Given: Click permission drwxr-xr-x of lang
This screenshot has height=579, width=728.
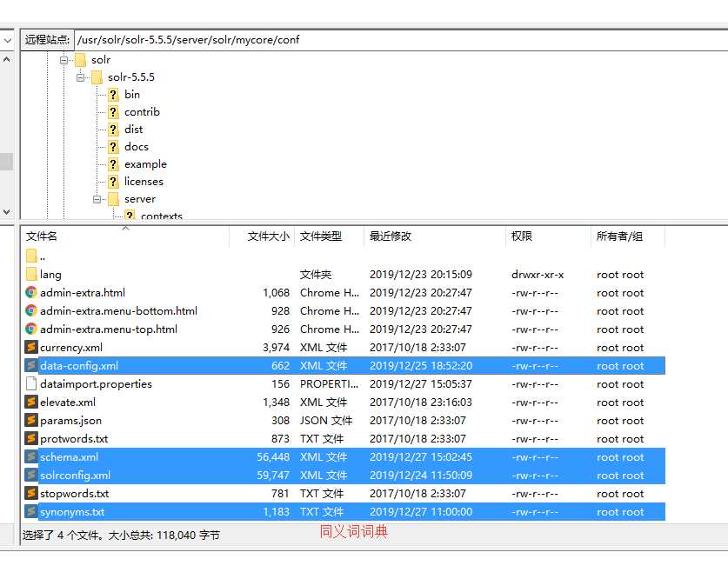Looking at the screenshot, I should pos(538,275).
